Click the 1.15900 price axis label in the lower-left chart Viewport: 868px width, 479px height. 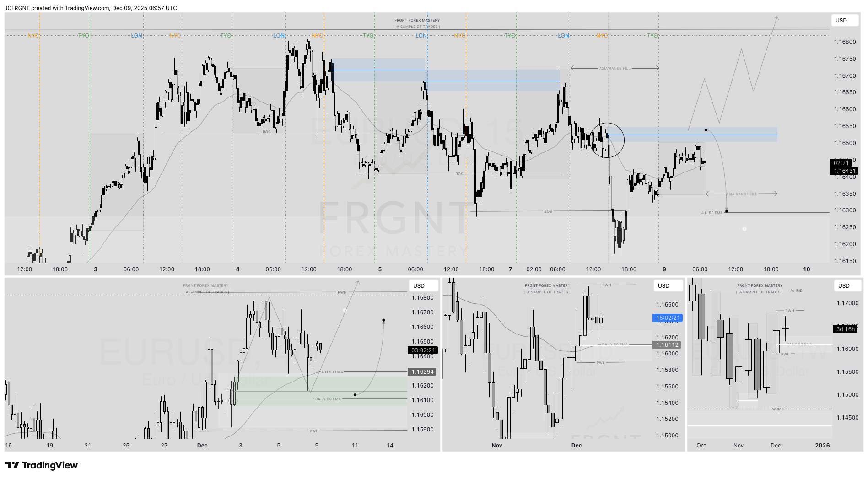click(x=423, y=430)
